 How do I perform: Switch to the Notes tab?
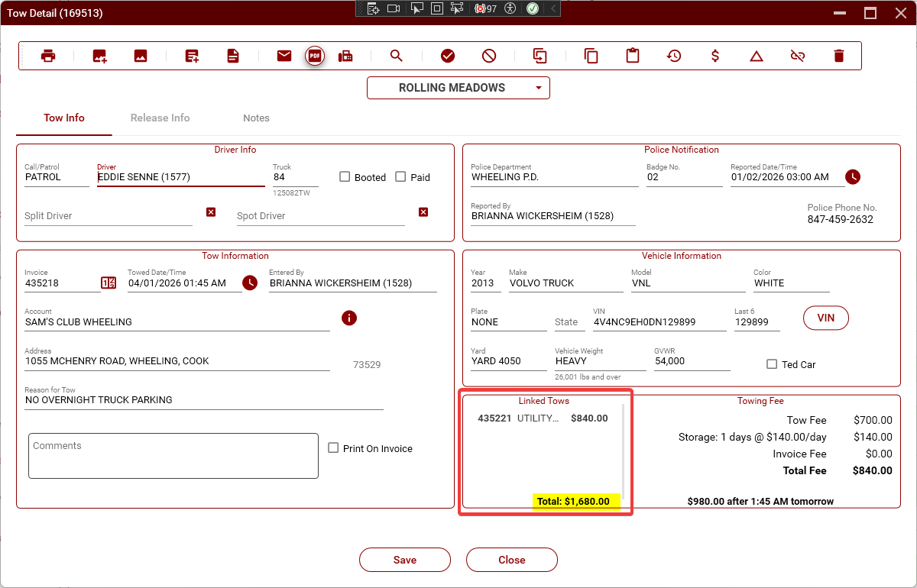coord(256,118)
